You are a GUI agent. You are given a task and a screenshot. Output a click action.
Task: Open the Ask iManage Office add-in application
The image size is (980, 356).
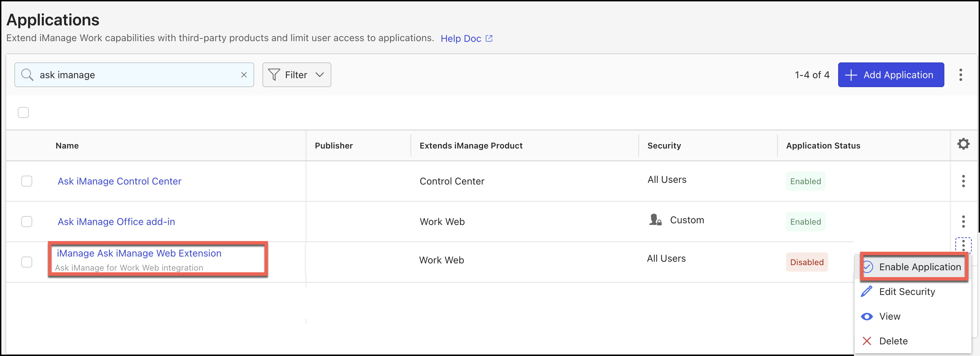point(117,222)
